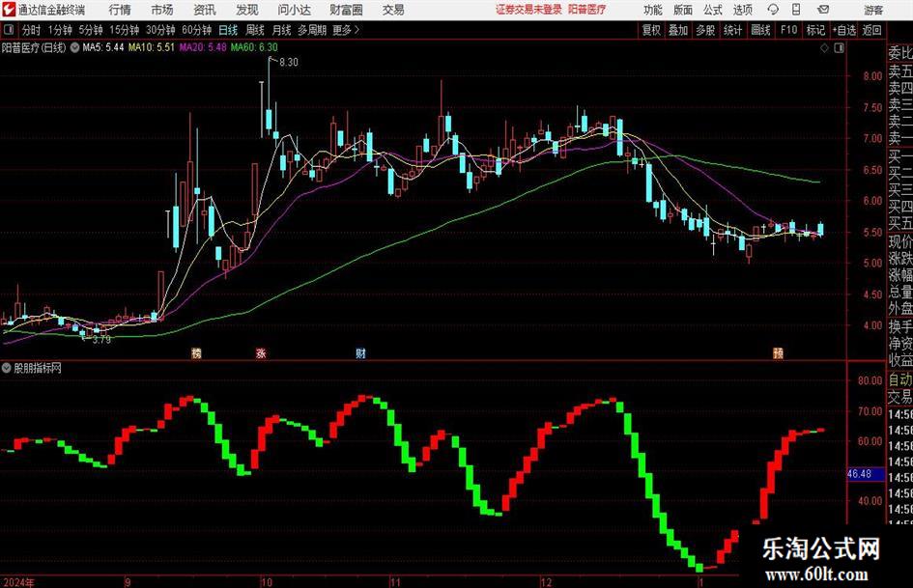Viewport: 913px width, 588px height.
Task: Click the 涨 marker on the chart
Action: 261,352
